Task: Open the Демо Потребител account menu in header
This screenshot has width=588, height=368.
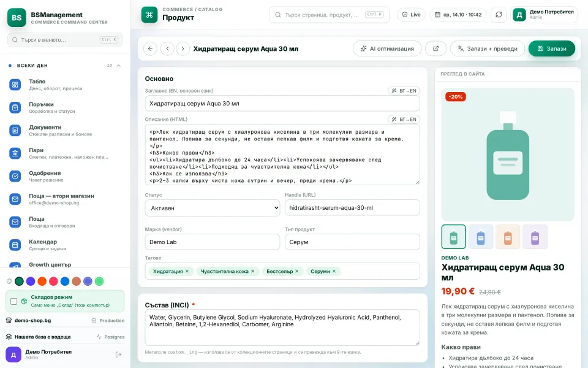Action: coord(544,15)
